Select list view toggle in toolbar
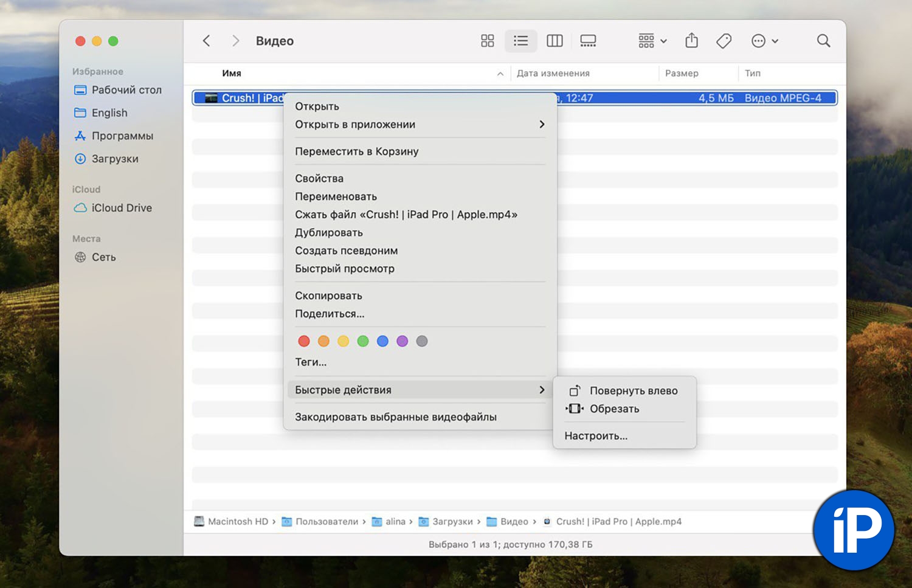The width and height of the screenshot is (912, 588). point(520,41)
